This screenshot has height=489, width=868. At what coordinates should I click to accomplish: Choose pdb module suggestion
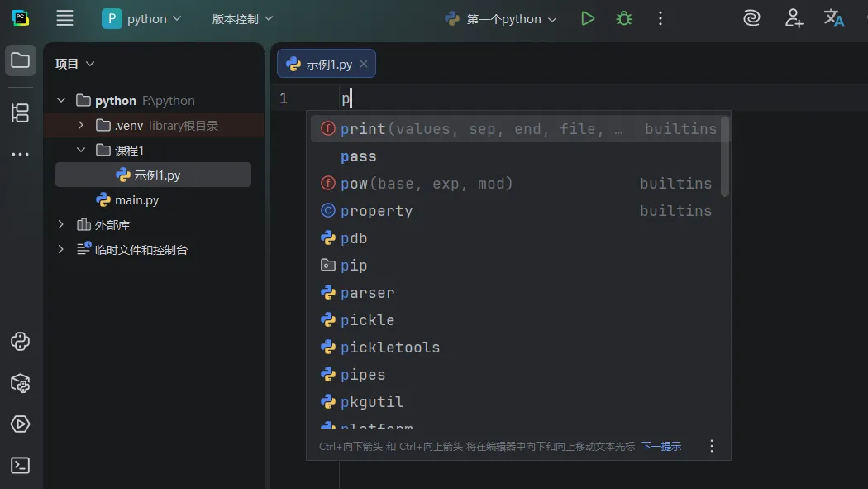point(516,238)
